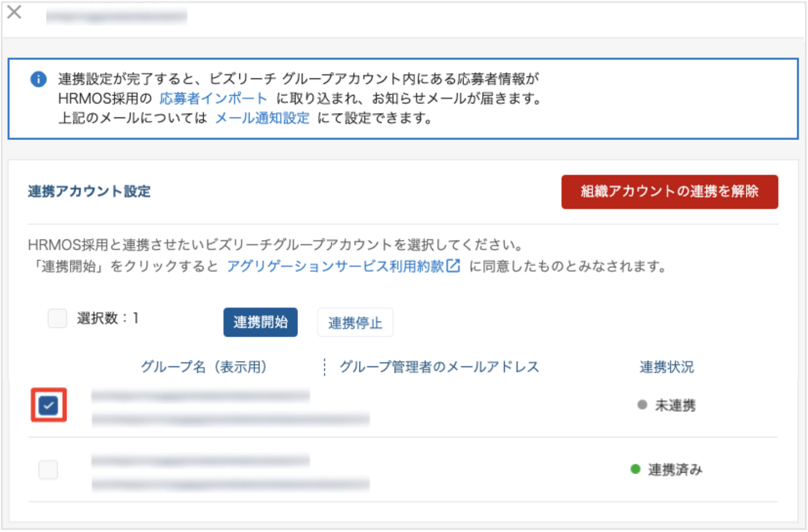Click the 連携開始 button
808x532 pixels.
(x=260, y=322)
